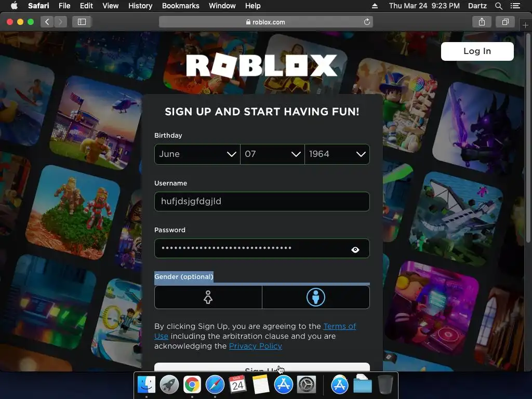The width and height of the screenshot is (532, 399).
Task: Toggle password visibility eye icon
Action: [x=355, y=250]
